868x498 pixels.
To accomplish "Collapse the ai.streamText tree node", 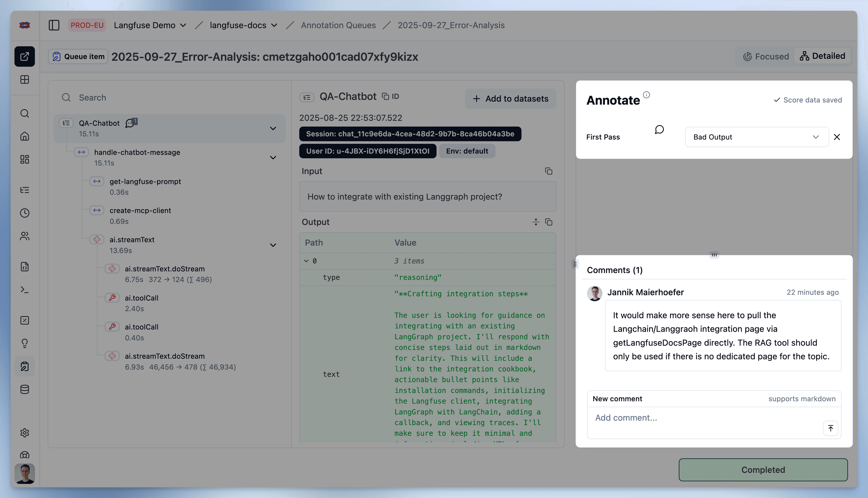I will click(x=273, y=245).
